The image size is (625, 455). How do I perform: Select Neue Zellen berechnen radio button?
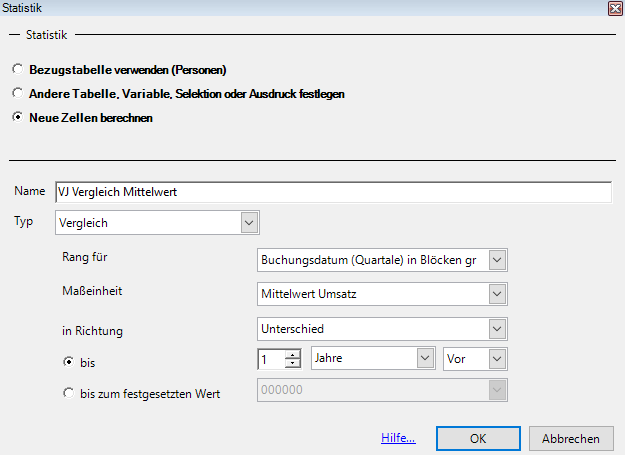(x=18, y=117)
